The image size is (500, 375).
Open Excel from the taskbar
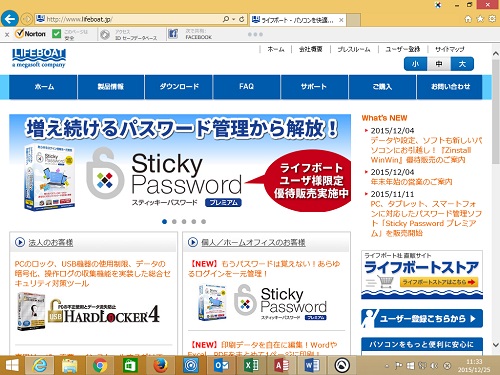(x=252, y=365)
